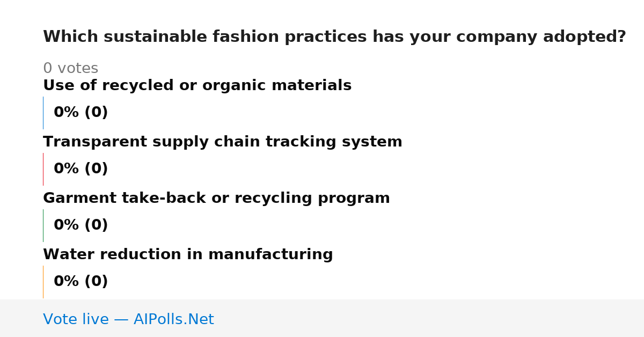
Task: Click 0% (0) under Transparent supply chain tracking
Action: [80, 169]
